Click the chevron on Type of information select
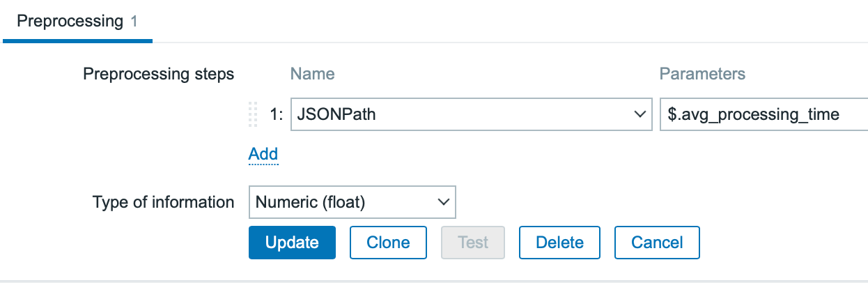868x283 pixels. point(442,202)
